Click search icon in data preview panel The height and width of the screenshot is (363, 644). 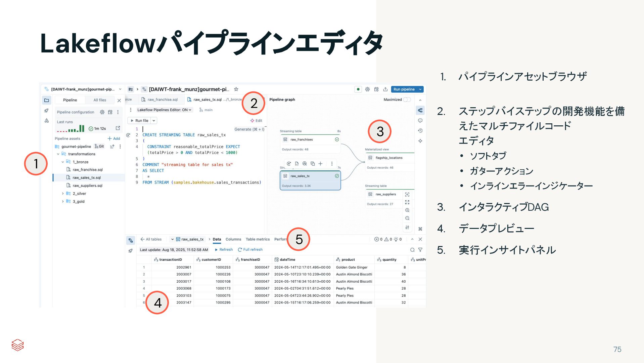[412, 250]
